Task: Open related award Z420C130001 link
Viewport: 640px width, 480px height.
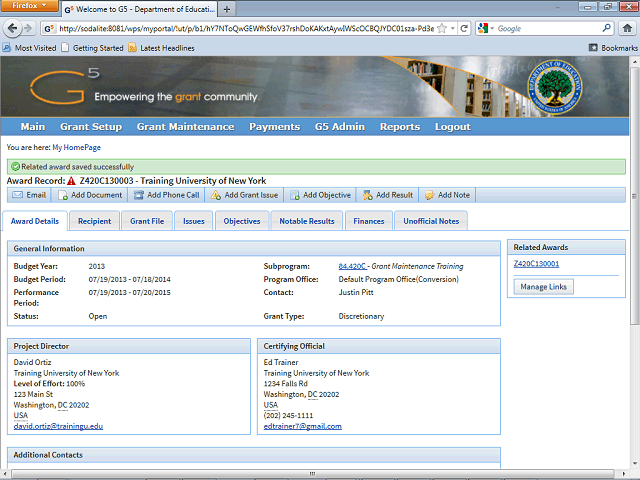Action: (x=536, y=264)
